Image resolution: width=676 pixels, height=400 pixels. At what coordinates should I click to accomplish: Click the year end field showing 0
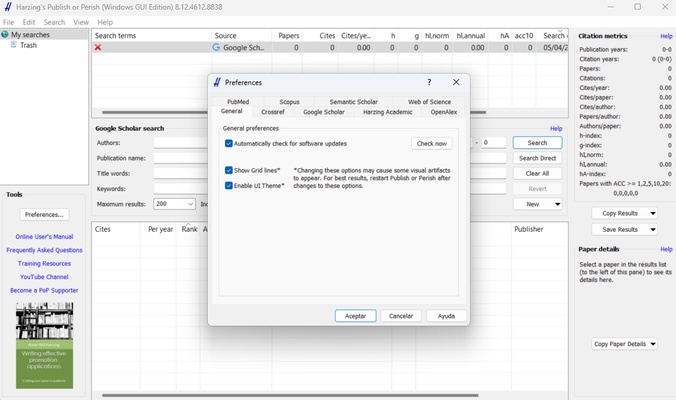(493, 143)
